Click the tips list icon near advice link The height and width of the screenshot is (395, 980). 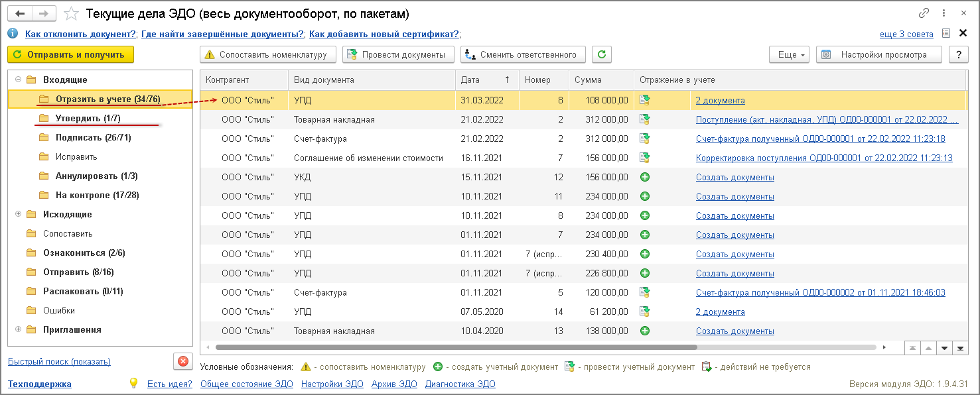(946, 34)
